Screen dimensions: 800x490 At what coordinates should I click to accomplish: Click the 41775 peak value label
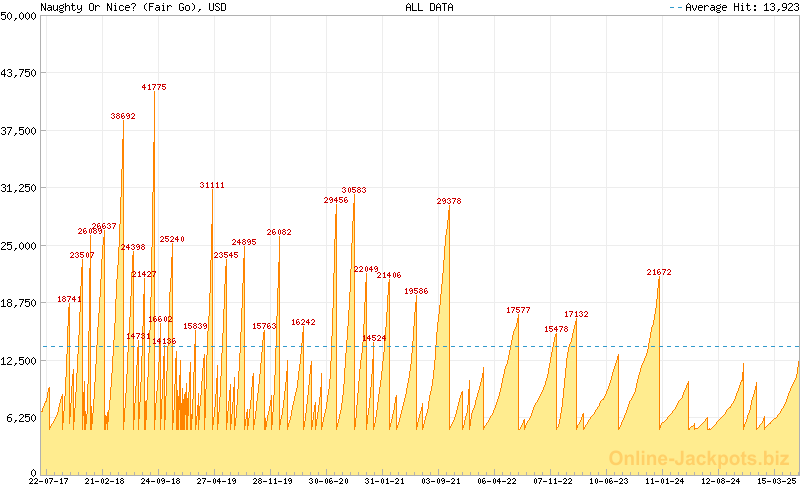(x=154, y=87)
